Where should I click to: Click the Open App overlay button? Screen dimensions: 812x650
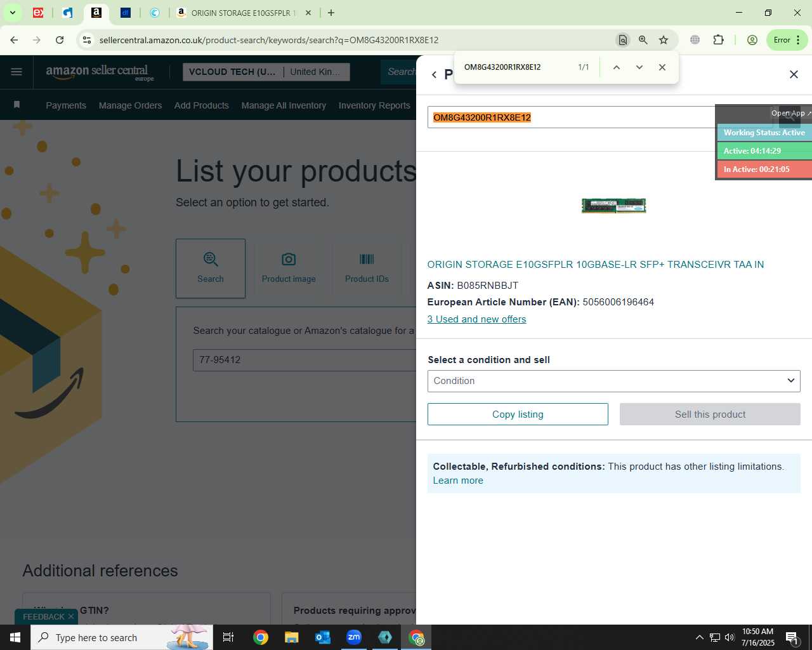[790, 113]
